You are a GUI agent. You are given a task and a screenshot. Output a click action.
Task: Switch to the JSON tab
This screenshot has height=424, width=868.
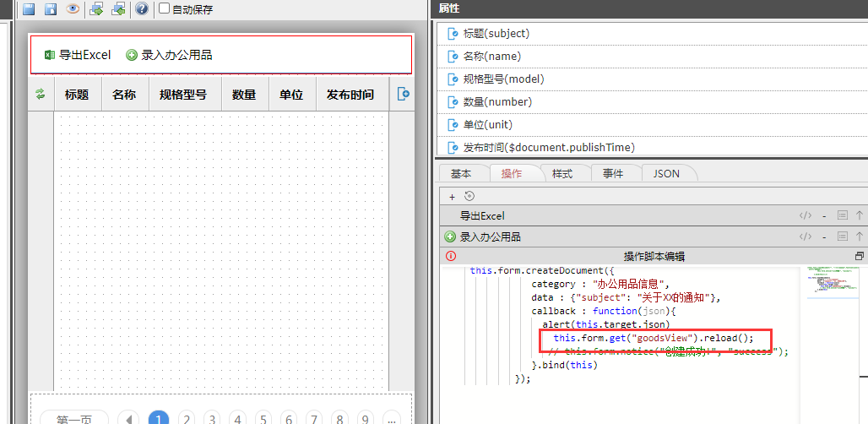coord(666,173)
